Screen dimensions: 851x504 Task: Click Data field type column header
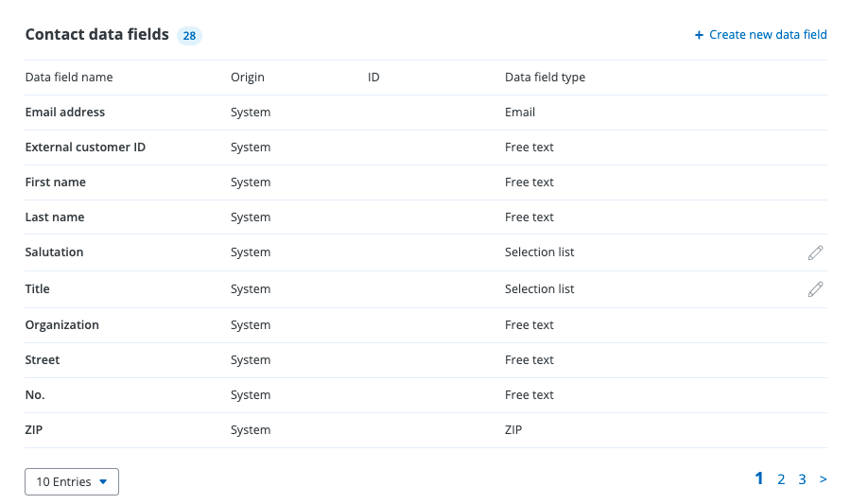[x=545, y=78]
